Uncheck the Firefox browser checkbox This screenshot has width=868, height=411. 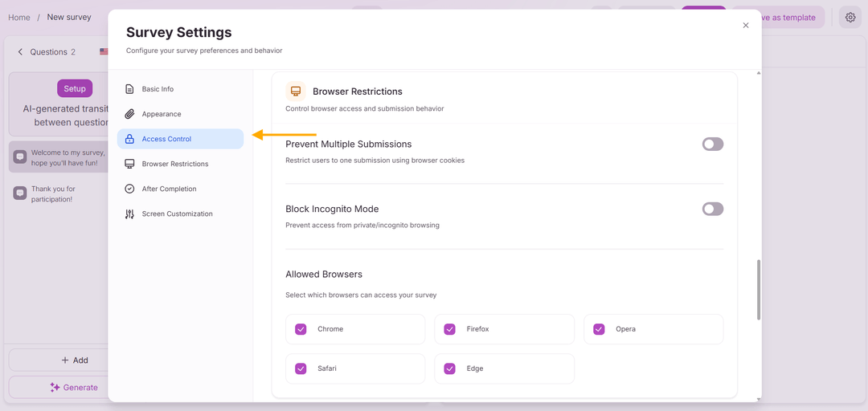tap(449, 329)
